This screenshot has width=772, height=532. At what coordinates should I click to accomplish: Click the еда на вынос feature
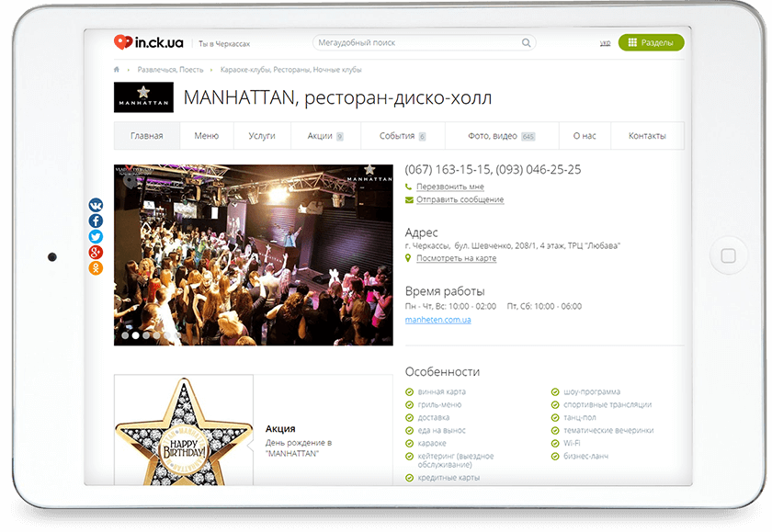(441, 430)
